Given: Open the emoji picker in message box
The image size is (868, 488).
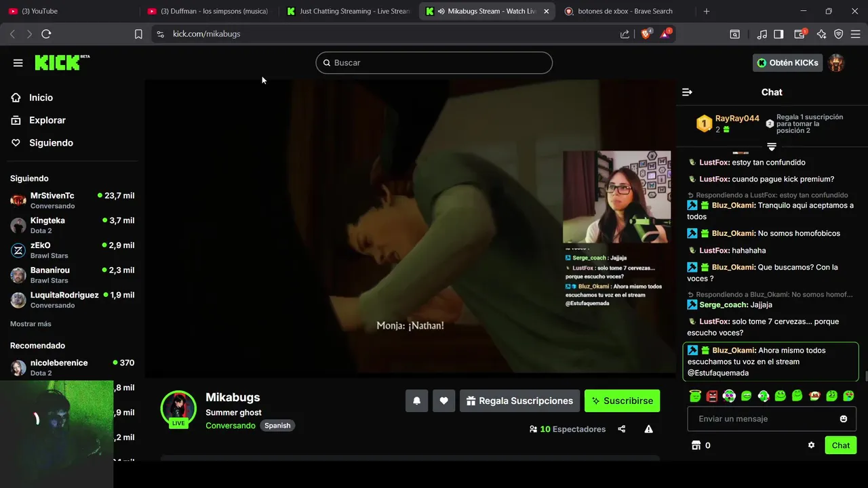Looking at the screenshot, I should coord(844,419).
